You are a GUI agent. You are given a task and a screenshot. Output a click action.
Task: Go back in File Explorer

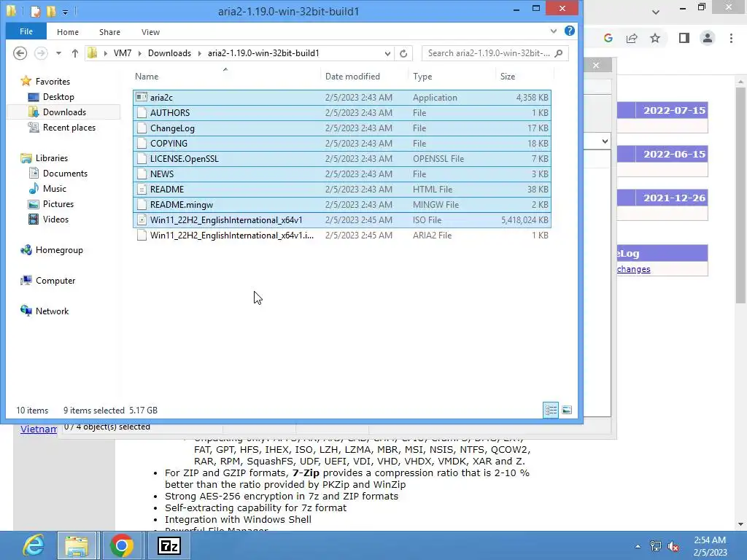(20, 52)
